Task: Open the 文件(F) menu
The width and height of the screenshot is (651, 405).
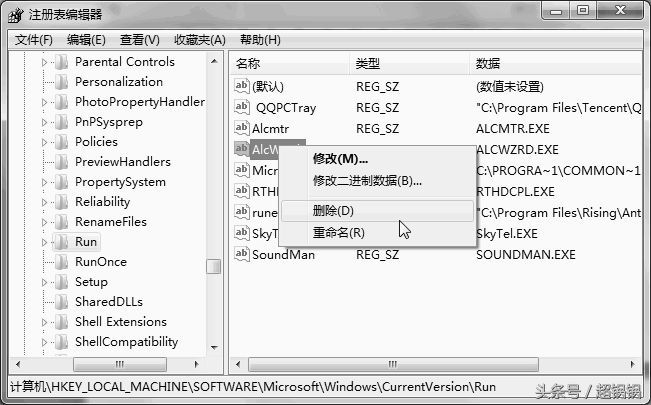Action: pos(34,40)
